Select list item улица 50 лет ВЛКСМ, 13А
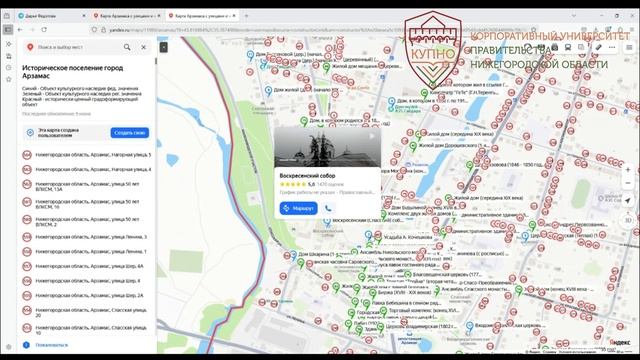 (x=87, y=187)
